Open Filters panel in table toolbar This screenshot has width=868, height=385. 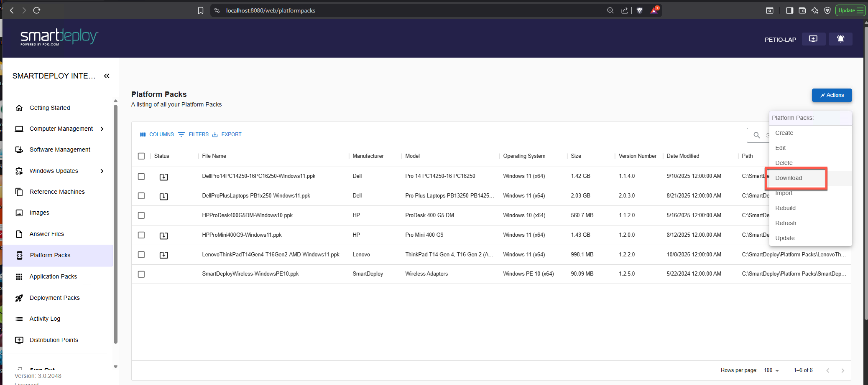(193, 134)
